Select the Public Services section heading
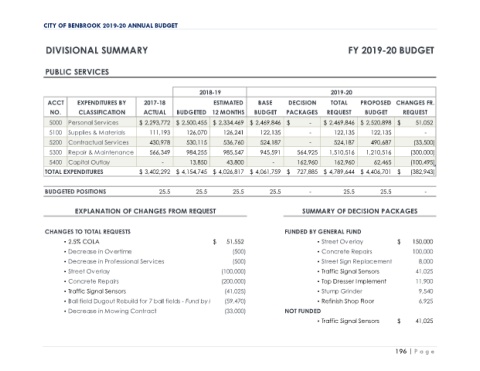Viewport: 480px width, 371px height. tap(77, 72)
